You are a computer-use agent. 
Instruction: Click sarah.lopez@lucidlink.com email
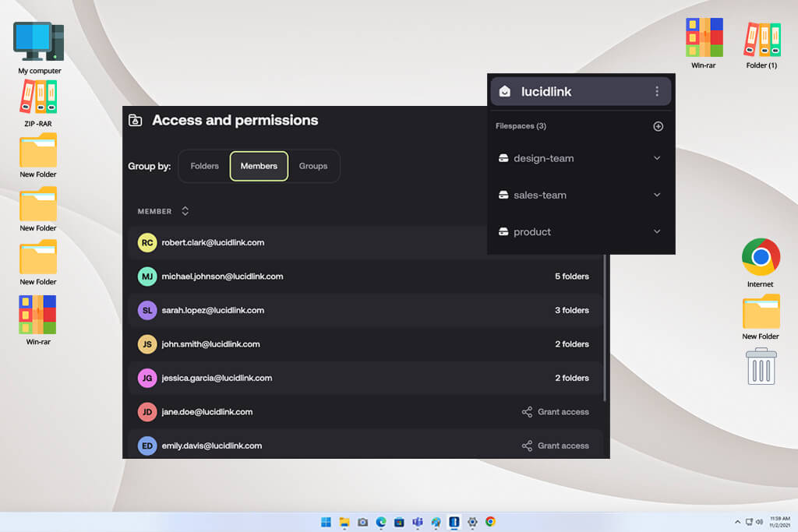pyautogui.click(x=213, y=310)
